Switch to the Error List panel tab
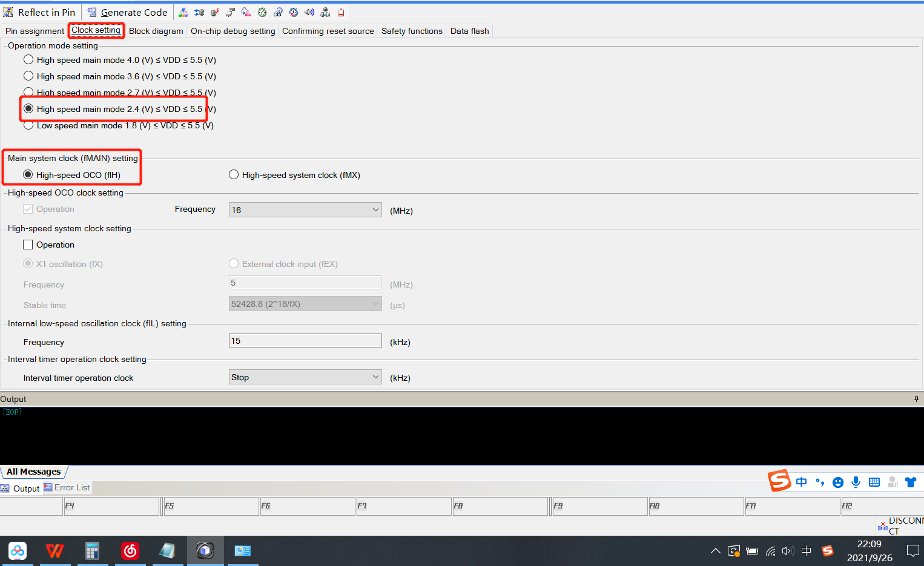Image resolution: width=924 pixels, height=566 pixels. pos(67,487)
